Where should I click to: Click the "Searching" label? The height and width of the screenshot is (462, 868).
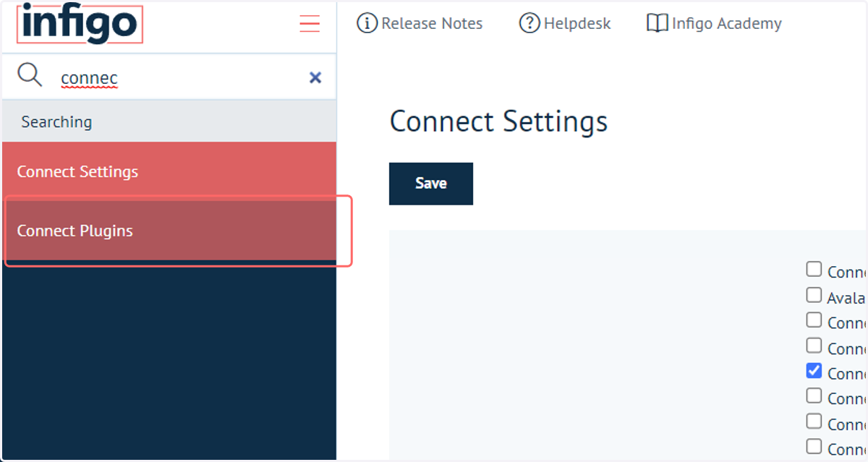pos(56,121)
